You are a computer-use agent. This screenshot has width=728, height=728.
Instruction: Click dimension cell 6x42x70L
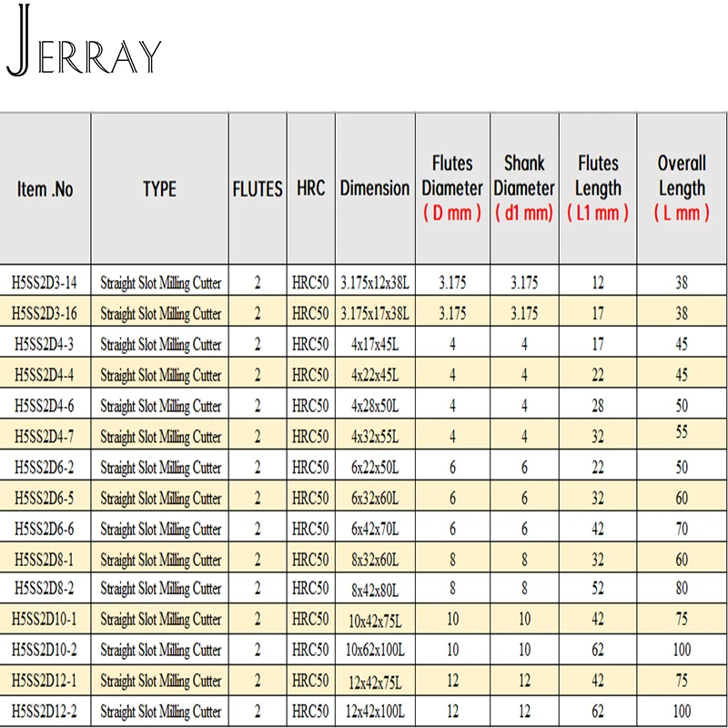(375, 530)
